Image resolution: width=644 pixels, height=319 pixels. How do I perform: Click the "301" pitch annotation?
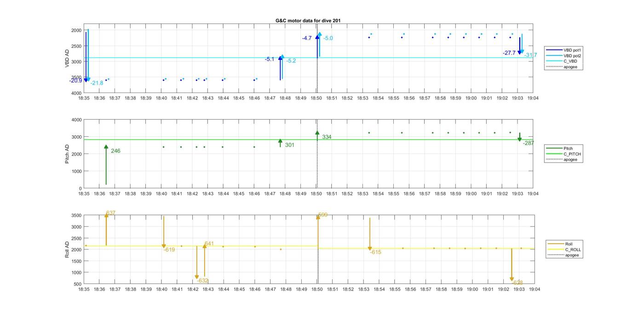click(290, 145)
